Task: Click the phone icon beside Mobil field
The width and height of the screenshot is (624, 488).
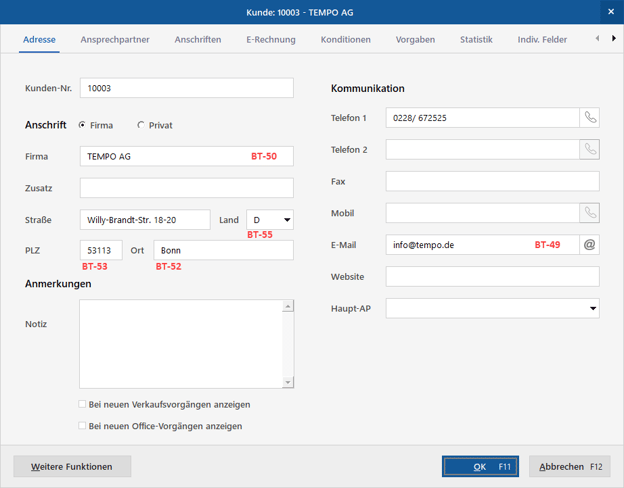Action: [x=590, y=213]
